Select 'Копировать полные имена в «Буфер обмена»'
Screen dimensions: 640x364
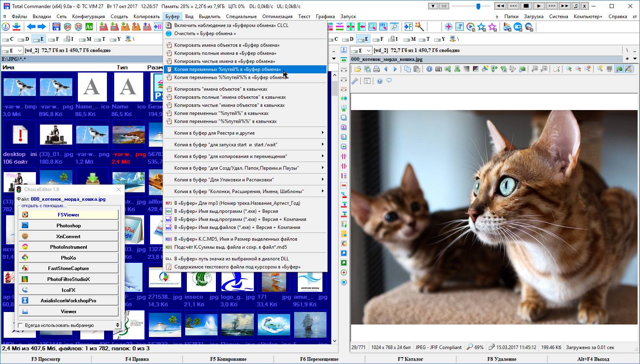245,53
